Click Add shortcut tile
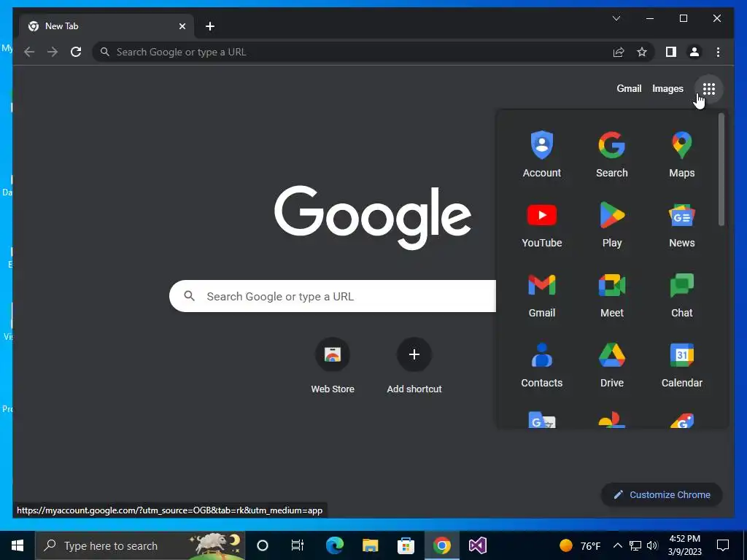 [x=414, y=366]
